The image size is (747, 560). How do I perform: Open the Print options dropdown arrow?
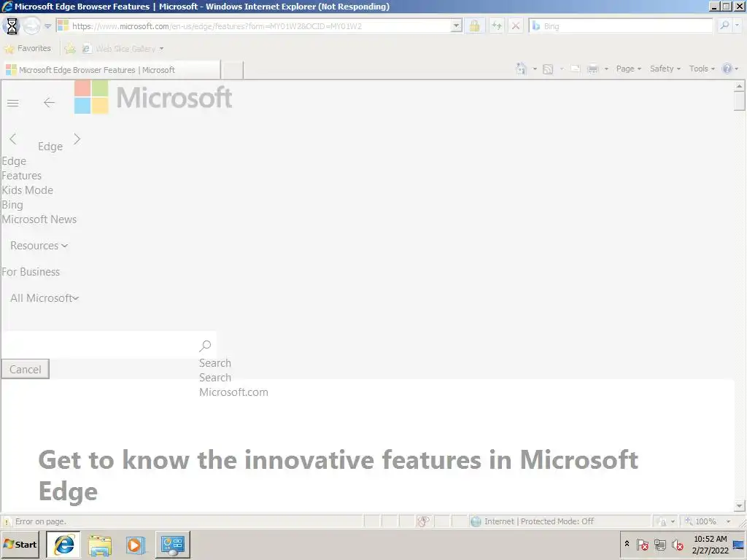pos(606,69)
